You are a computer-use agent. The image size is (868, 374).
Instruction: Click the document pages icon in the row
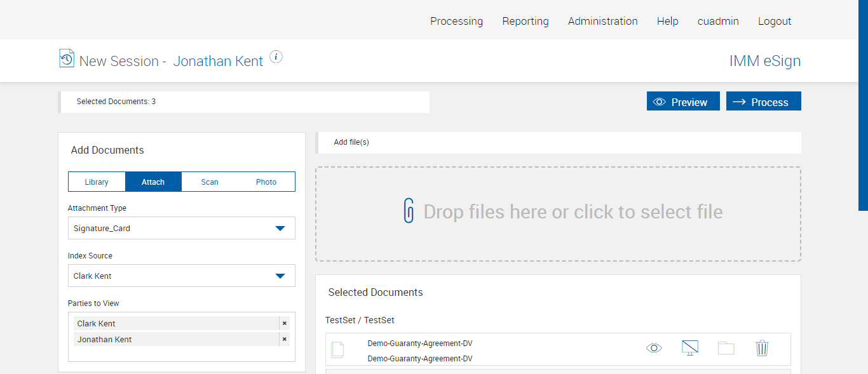tap(338, 349)
